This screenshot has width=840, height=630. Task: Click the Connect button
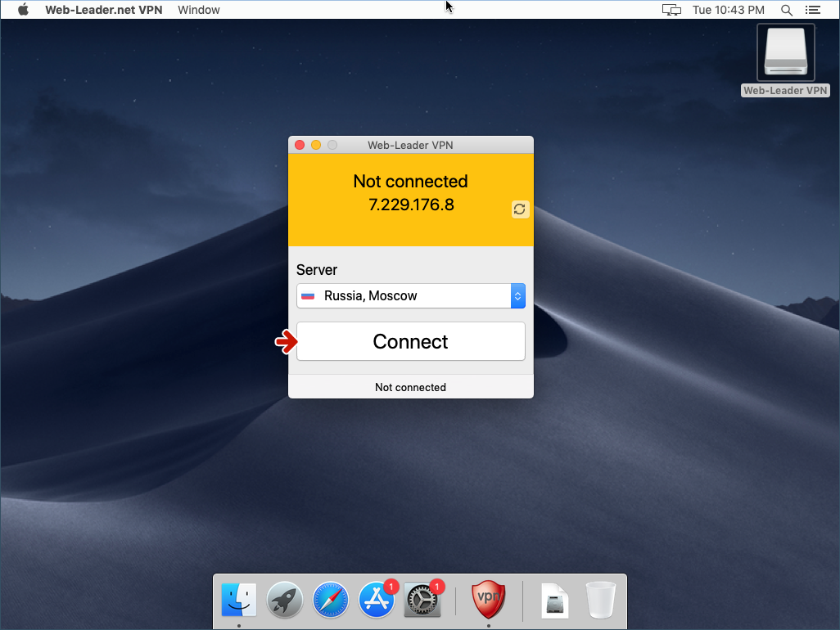pyautogui.click(x=411, y=341)
